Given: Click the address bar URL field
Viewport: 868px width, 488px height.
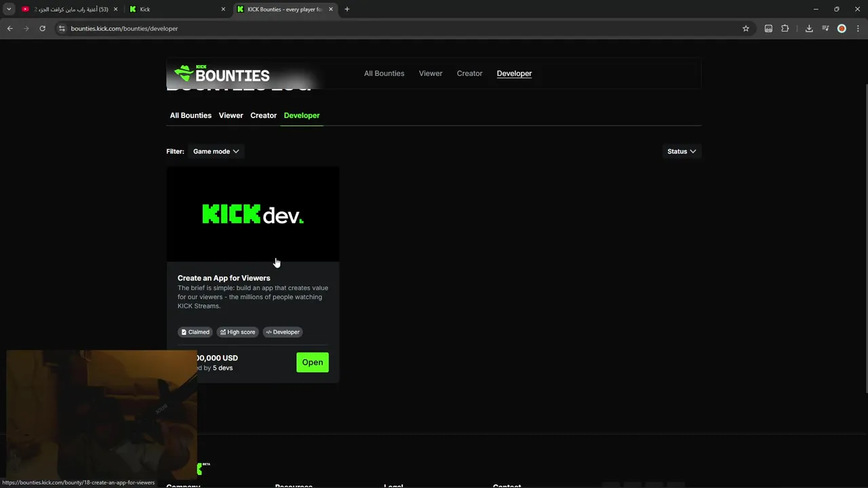Looking at the screenshot, I should [x=400, y=28].
